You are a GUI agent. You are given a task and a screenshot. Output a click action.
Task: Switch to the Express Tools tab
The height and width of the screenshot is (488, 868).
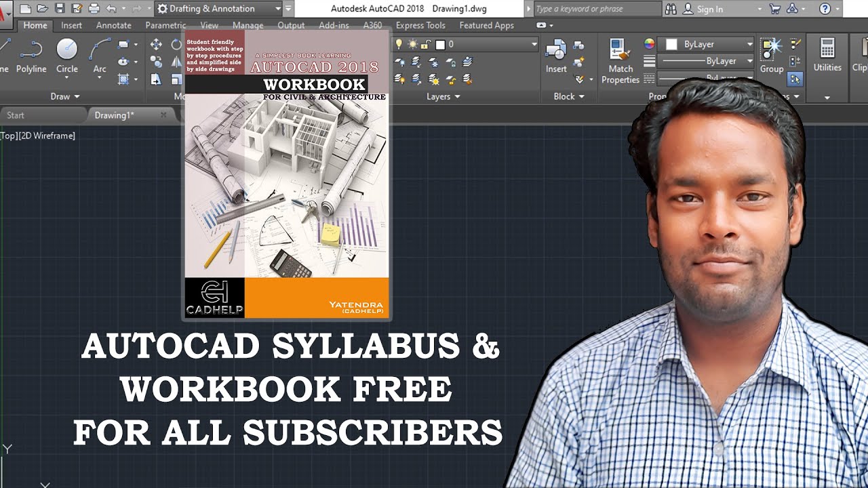point(420,25)
